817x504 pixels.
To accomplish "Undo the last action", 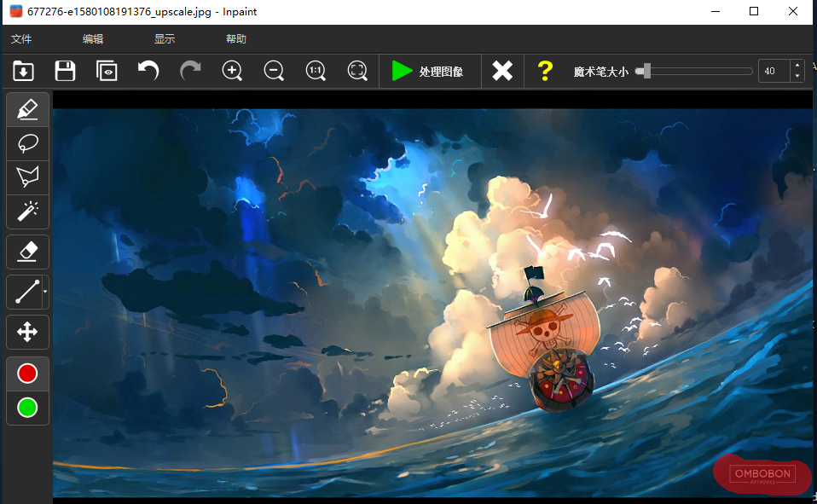I will [x=148, y=71].
